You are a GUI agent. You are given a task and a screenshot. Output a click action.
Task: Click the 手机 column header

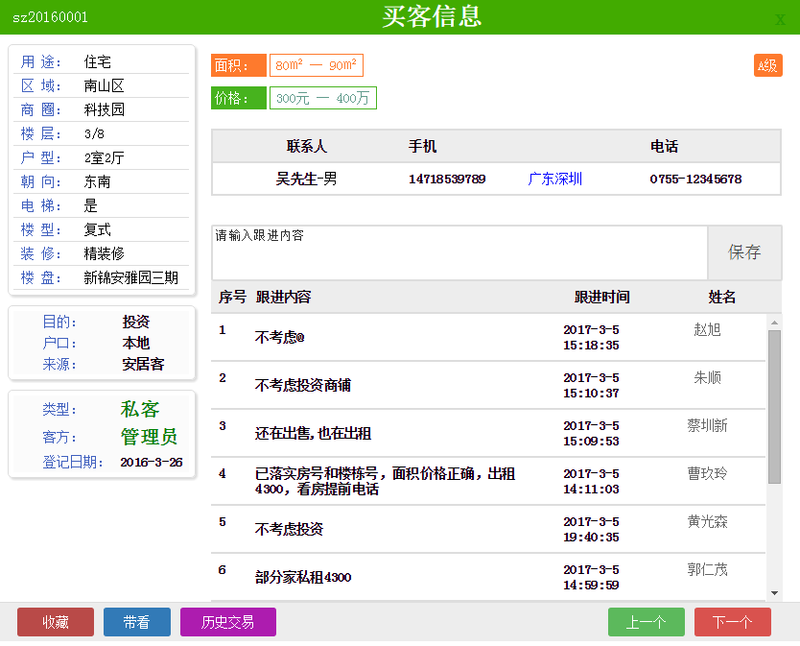point(422,146)
